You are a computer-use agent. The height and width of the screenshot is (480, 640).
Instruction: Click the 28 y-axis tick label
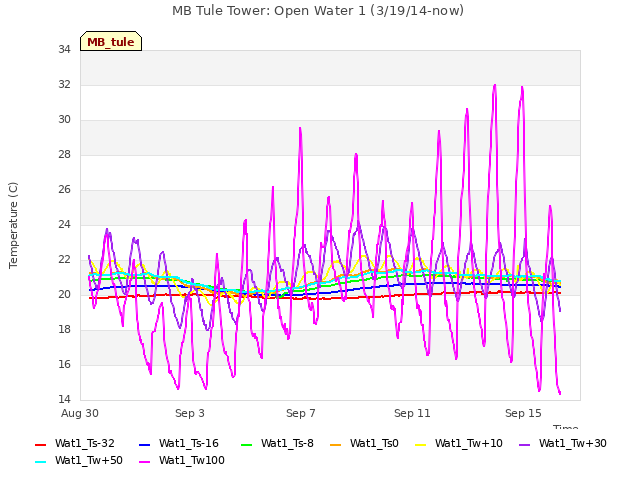click(x=64, y=155)
